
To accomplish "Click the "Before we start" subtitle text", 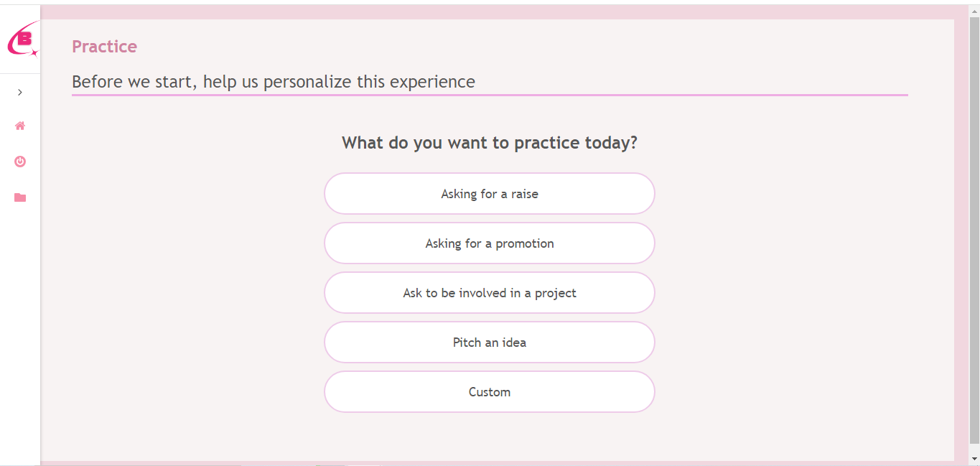I will (x=273, y=82).
